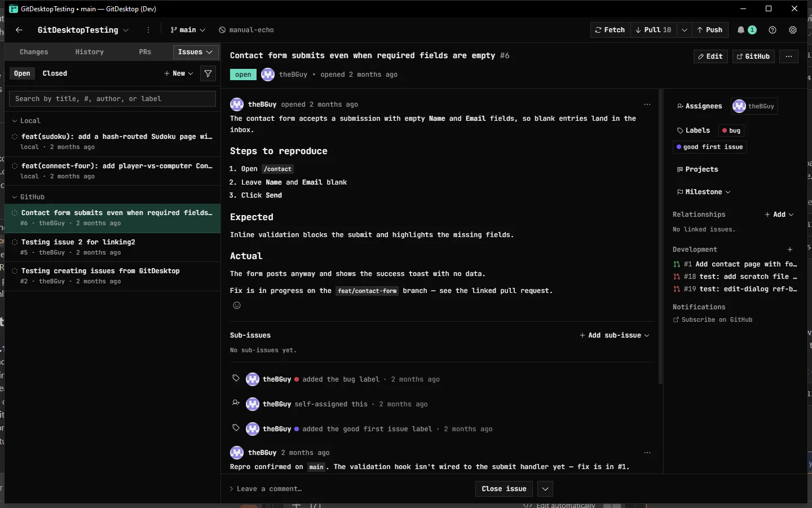The height and width of the screenshot is (508, 812).
Task: Collapse the Local issues group
Action: click(x=26, y=121)
